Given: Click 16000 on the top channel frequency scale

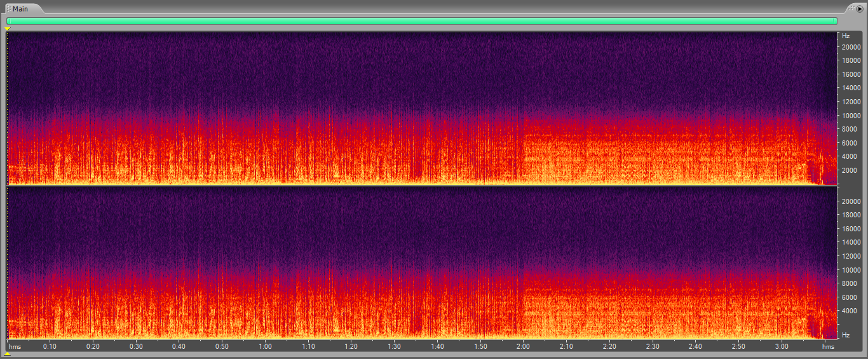Looking at the screenshot, I should (x=851, y=74).
